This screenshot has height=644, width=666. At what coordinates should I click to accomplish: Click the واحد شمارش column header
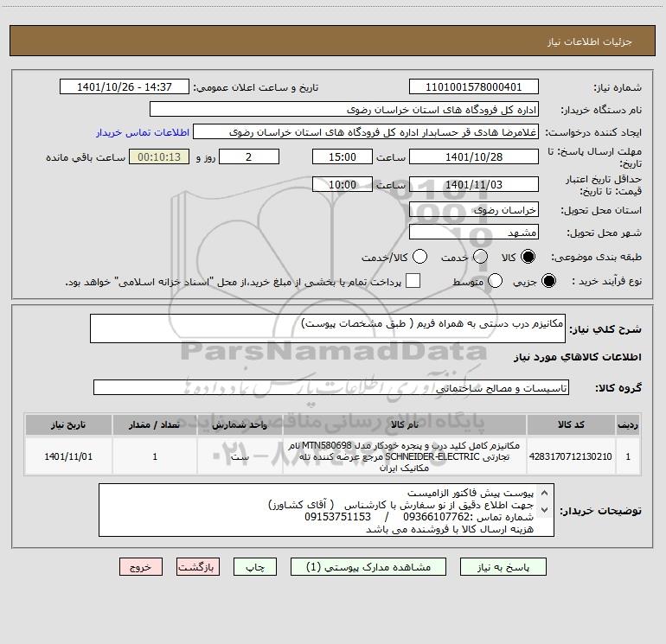click(240, 424)
